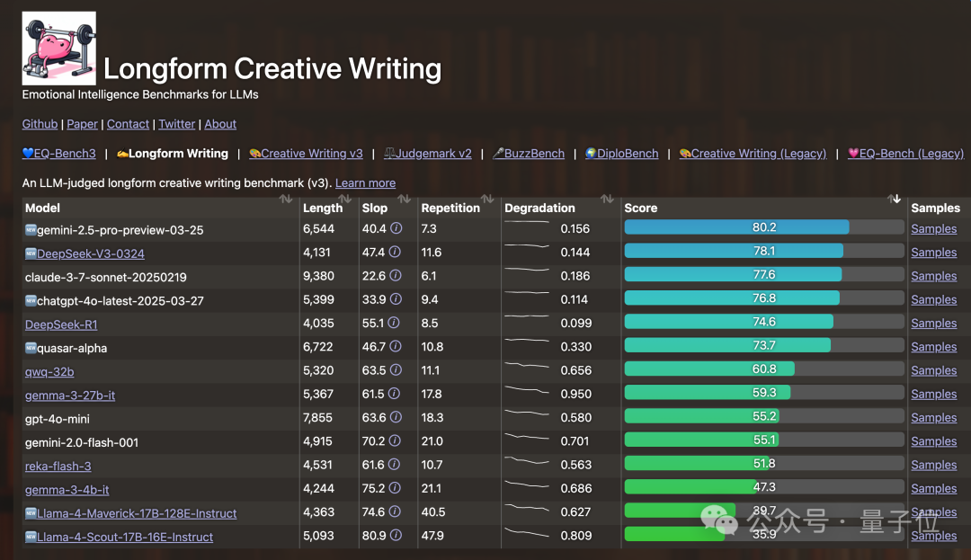The height and width of the screenshot is (560, 971).
Task: Open Samples for qwq-32b row
Action: (x=934, y=370)
